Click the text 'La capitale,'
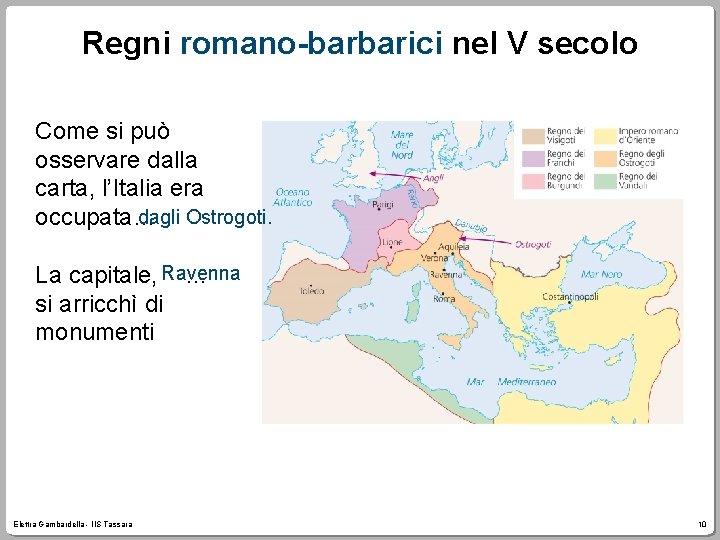 point(96,276)
